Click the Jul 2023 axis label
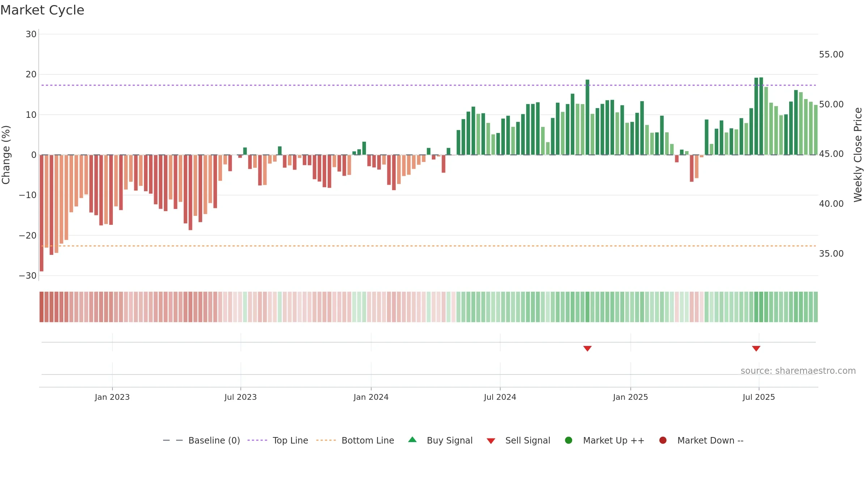 241,397
